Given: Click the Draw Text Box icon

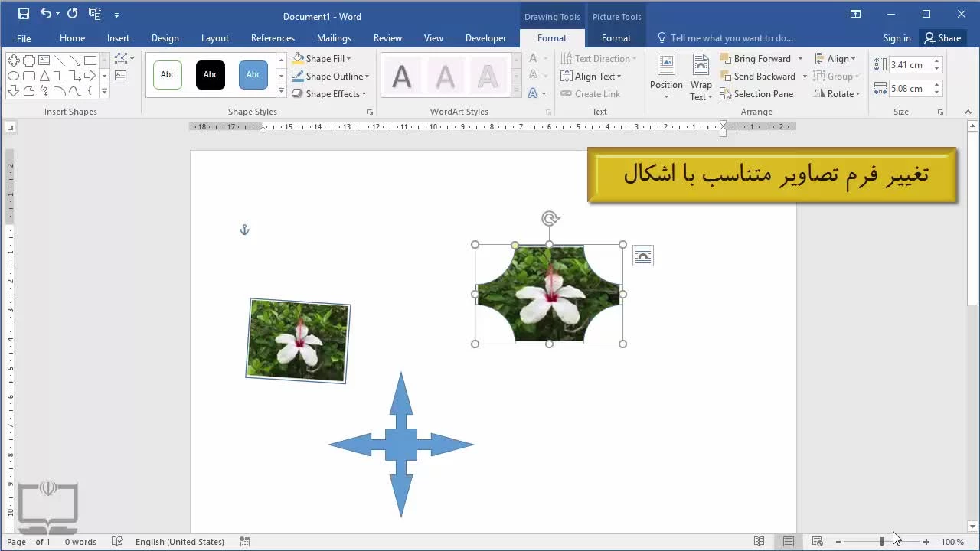Looking at the screenshot, I should pos(121,75).
